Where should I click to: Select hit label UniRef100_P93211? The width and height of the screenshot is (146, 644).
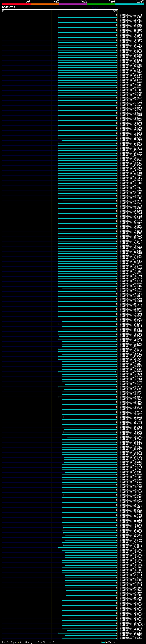[131, 113]
